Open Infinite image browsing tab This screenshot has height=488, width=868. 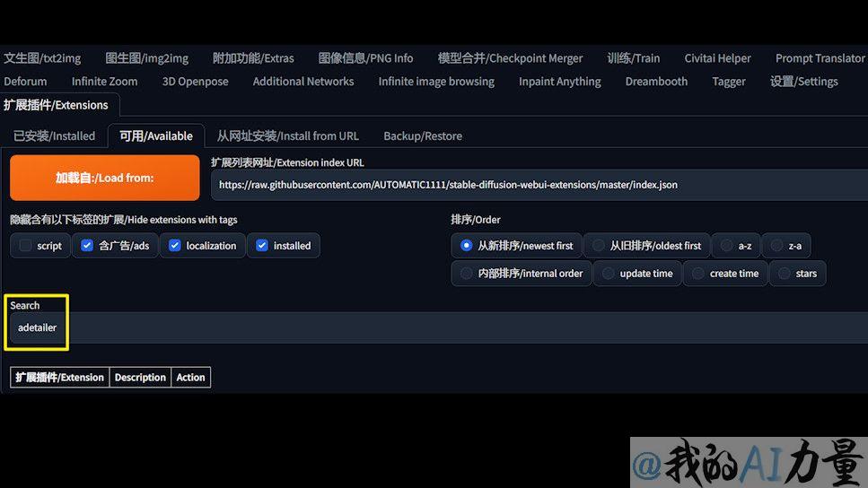[436, 82]
